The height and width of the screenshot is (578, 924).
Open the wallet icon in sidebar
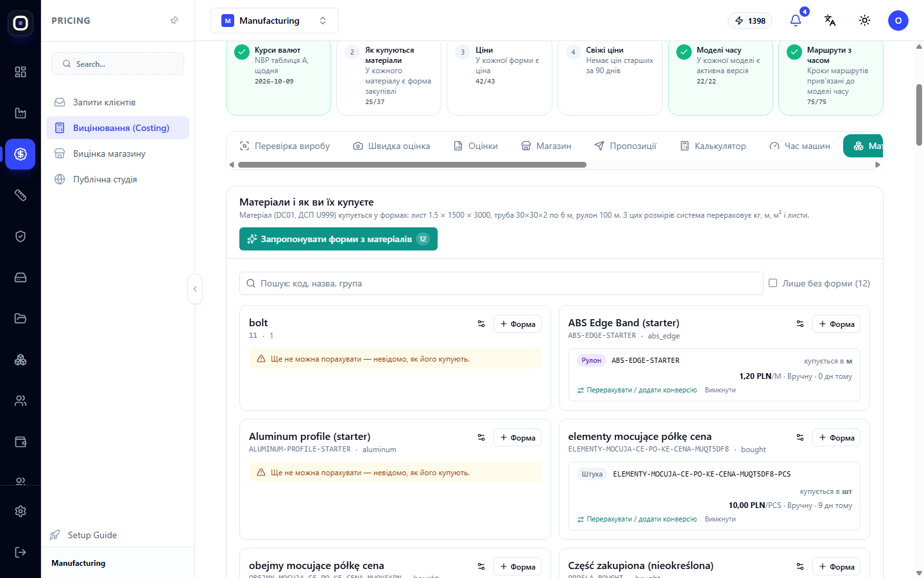click(x=21, y=442)
